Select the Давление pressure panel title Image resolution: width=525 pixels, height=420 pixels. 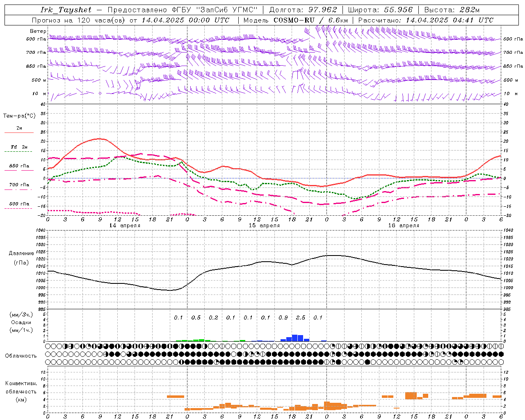[x=21, y=253]
